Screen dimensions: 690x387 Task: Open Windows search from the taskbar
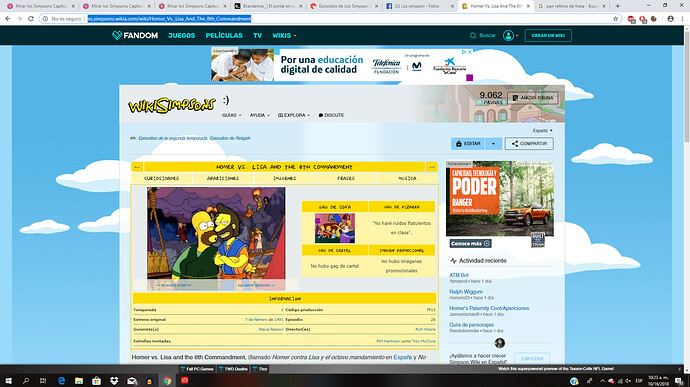click(x=26, y=381)
